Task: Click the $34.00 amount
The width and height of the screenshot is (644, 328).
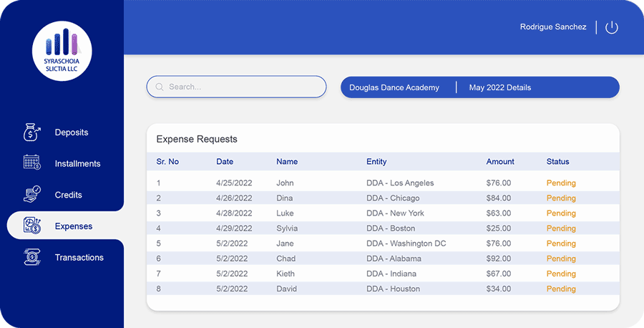Action: pyautogui.click(x=499, y=289)
